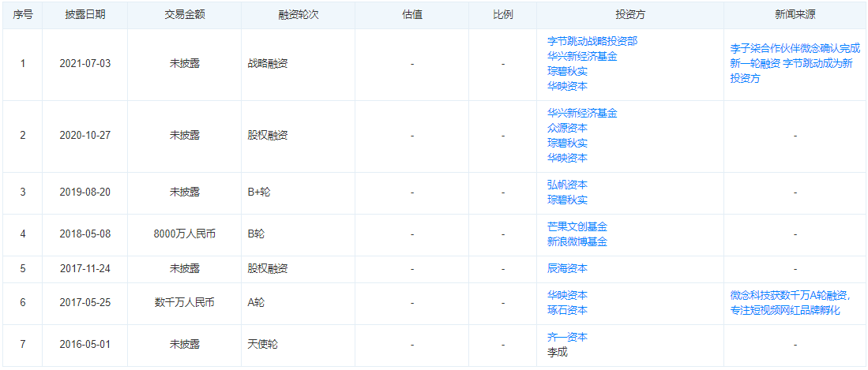Select the date 2017-05-25
This screenshot has width=868, height=370.
click(x=85, y=303)
